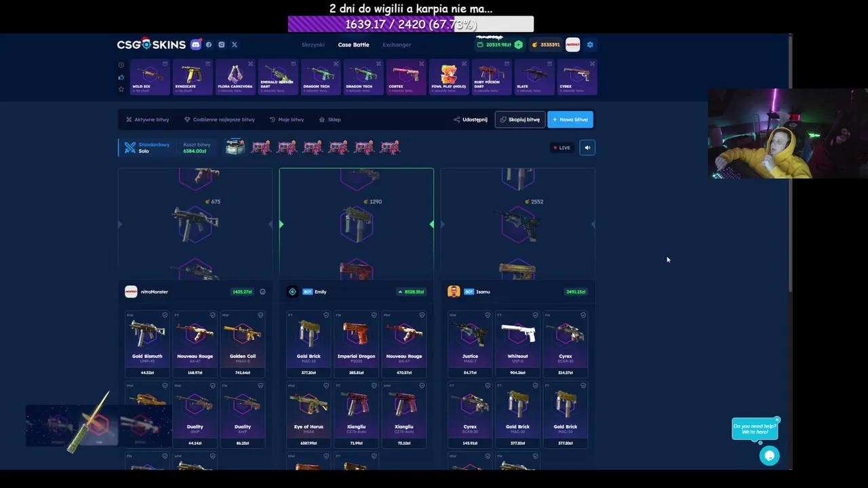This screenshot has height=488, width=868.
Task: Click the shield icon on Gold Bismuth card
Action: [x=165, y=315]
